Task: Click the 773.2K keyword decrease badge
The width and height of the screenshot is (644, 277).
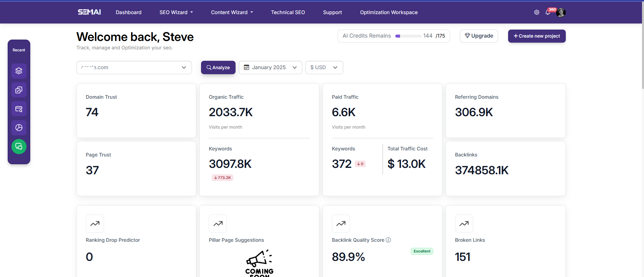Action: (x=222, y=178)
